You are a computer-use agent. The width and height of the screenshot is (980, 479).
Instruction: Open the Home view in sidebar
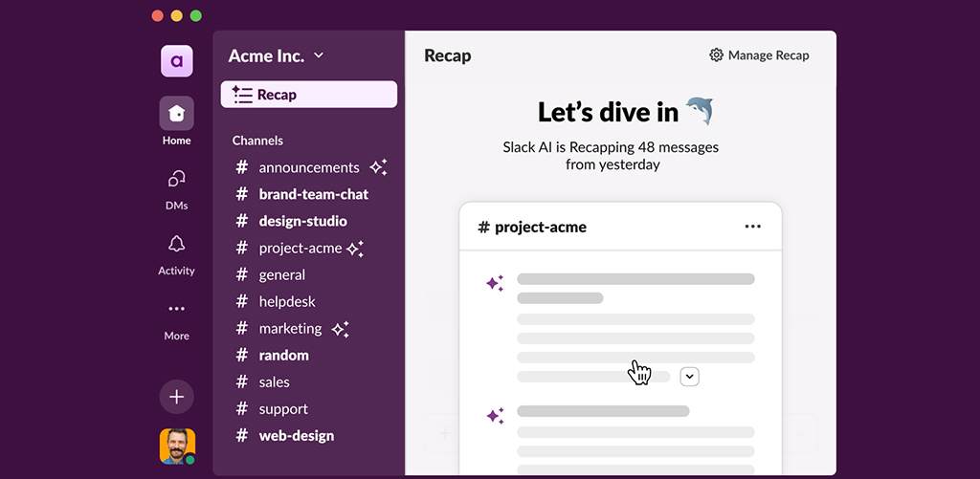176,114
